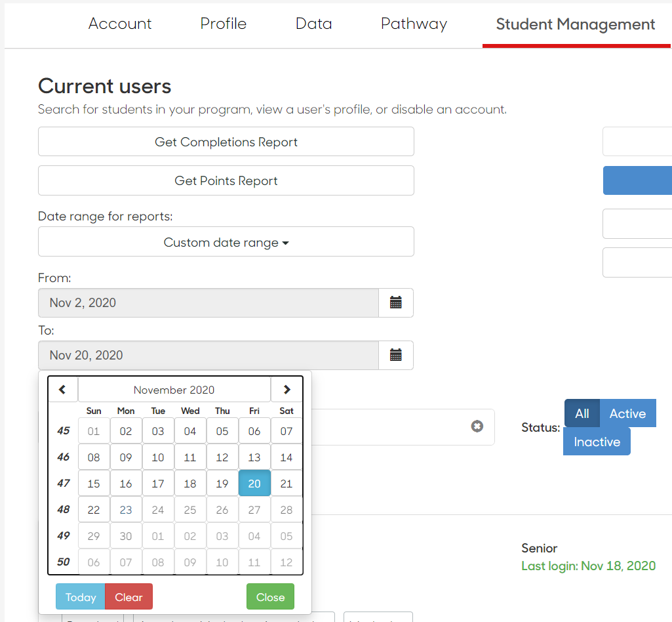672x622 pixels.
Task: Click Get Points Report button
Action: [x=226, y=180]
